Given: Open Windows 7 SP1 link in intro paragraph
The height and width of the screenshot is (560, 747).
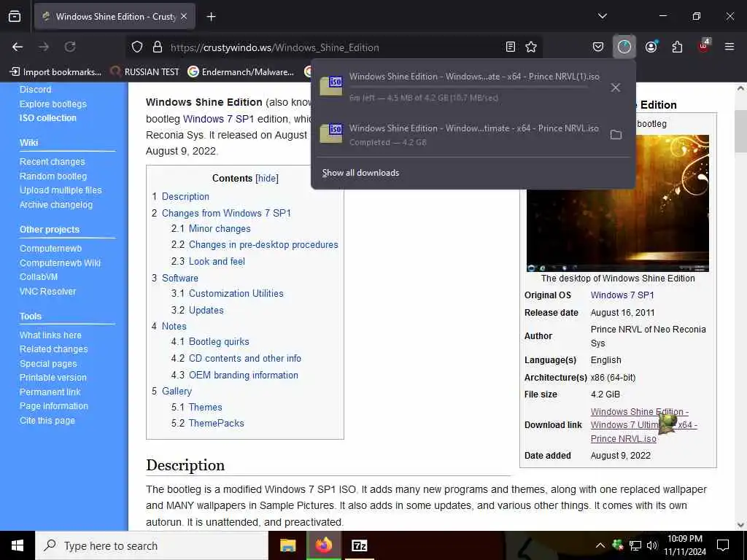Looking at the screenshot, I should (x=219, y=119).
